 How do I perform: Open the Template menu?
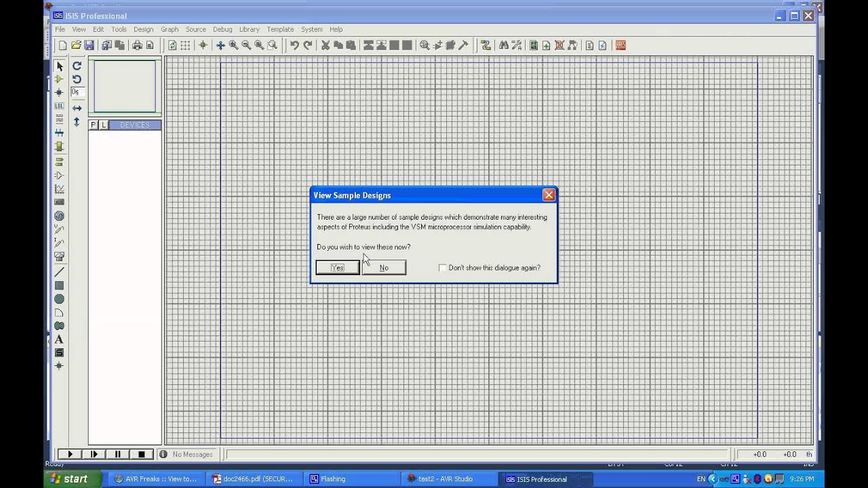[x=280, y=29]
